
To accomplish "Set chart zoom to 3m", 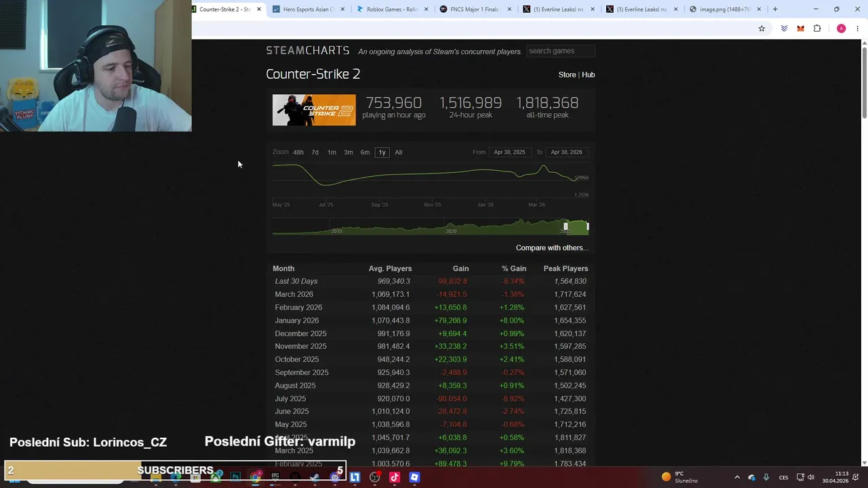I will pos(348,152).
